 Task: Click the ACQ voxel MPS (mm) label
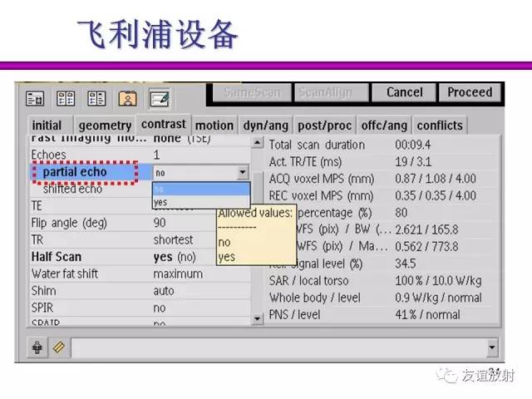click(322, 179)
